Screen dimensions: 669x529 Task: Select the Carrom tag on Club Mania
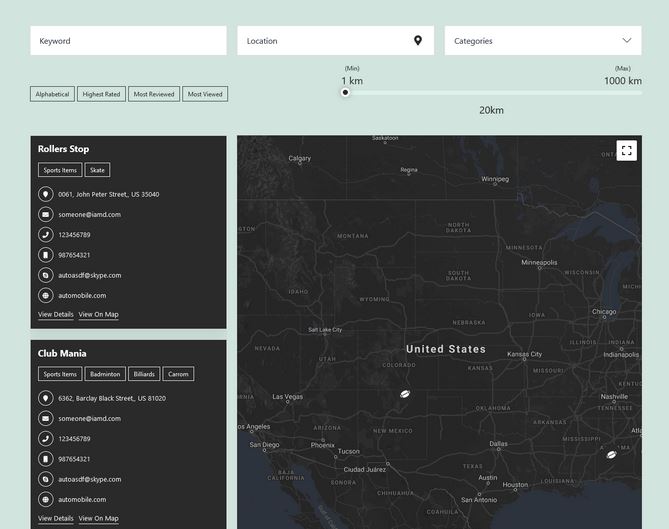tap(178, 374)
